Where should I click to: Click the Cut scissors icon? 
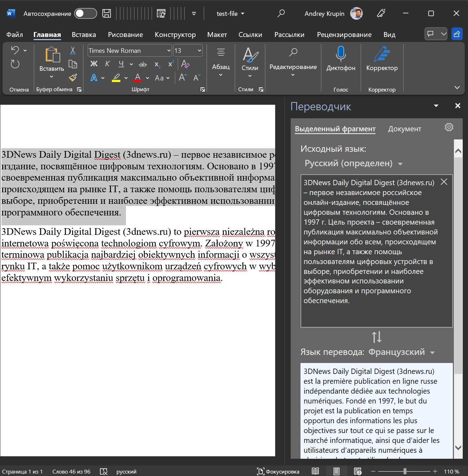(73, 50)
